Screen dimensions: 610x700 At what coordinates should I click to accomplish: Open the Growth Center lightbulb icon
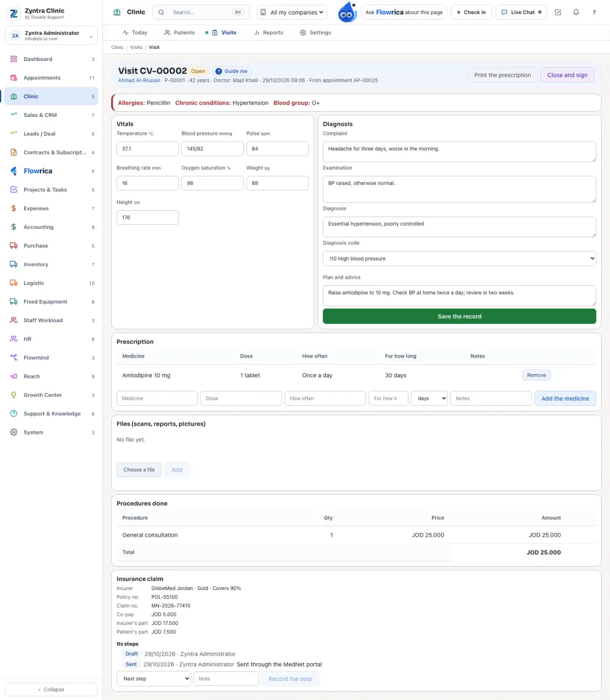[x=14, y=395]
